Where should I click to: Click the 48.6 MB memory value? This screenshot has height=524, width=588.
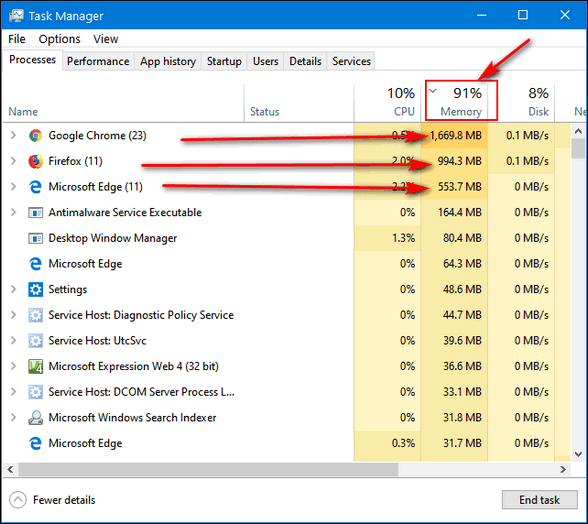coord(462,290)
